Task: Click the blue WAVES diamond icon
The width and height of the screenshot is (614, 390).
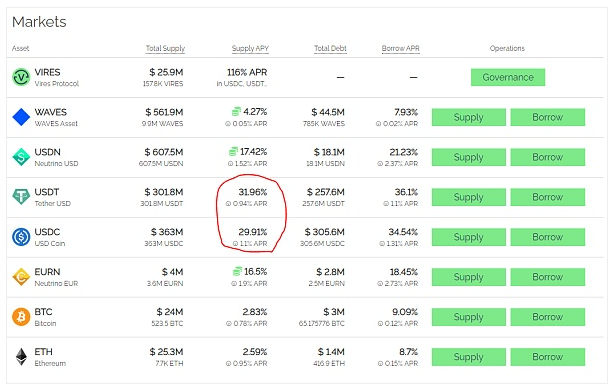Action: click(x=21, y=117)
